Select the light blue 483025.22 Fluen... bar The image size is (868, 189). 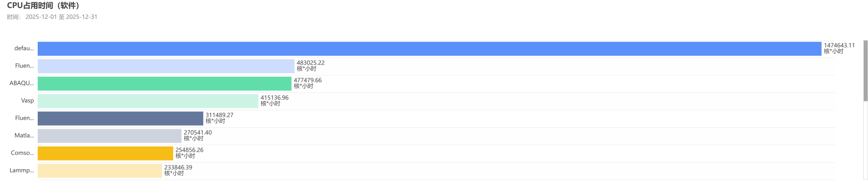[x=166, y=66]
